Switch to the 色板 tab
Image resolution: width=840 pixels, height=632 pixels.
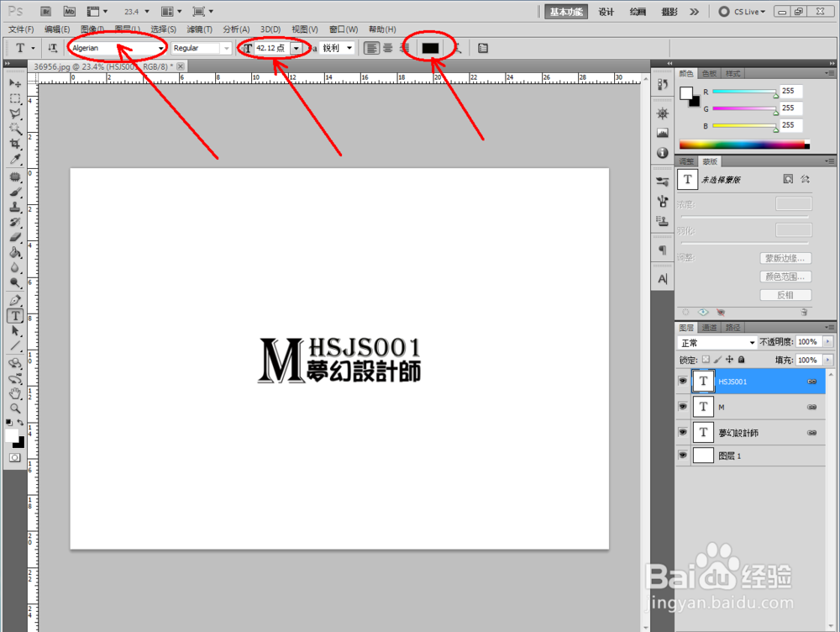[x=709, y=73]
